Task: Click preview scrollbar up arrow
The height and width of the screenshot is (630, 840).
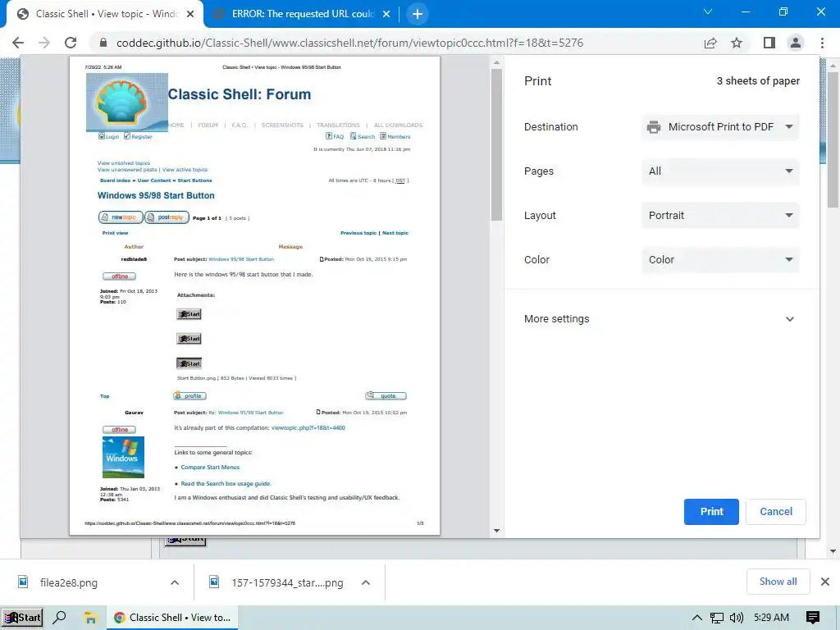Action: (496, 62)
